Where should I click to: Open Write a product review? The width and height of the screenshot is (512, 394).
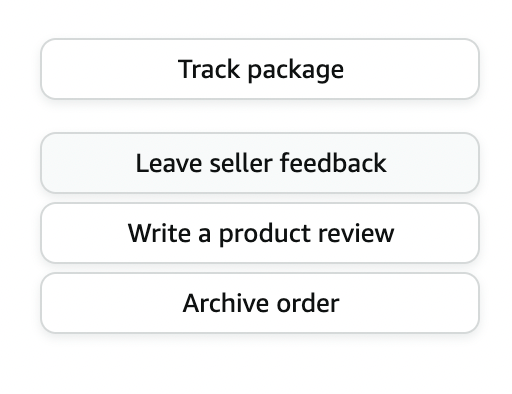pyautogui.click(x=260, y=233)
